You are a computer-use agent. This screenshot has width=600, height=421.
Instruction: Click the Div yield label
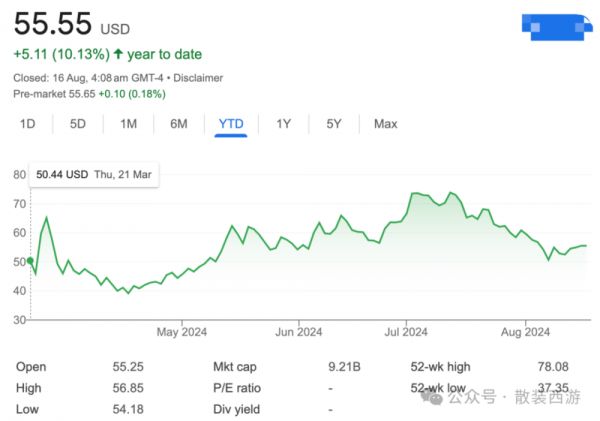235,409
